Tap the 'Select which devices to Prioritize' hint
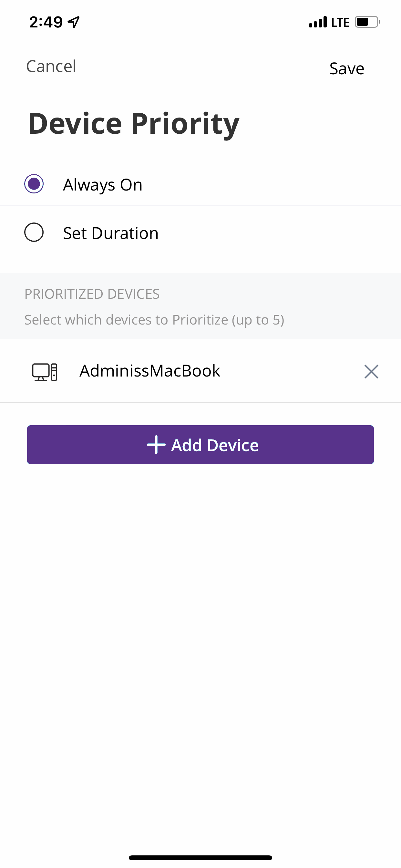 [154, 320]
